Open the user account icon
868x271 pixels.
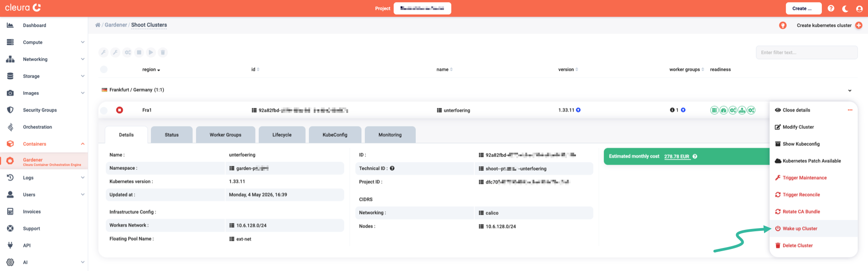coord(859,8)
